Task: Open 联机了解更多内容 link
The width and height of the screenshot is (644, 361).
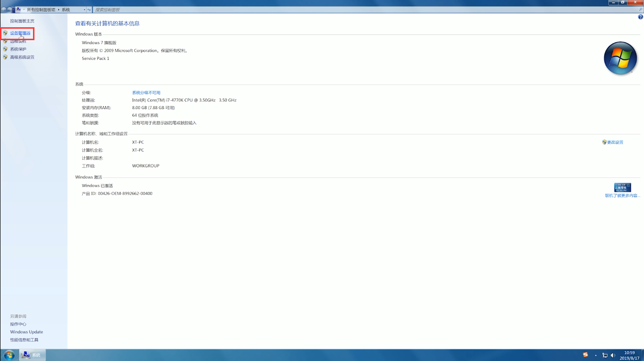Action: [x=622, y=196]
